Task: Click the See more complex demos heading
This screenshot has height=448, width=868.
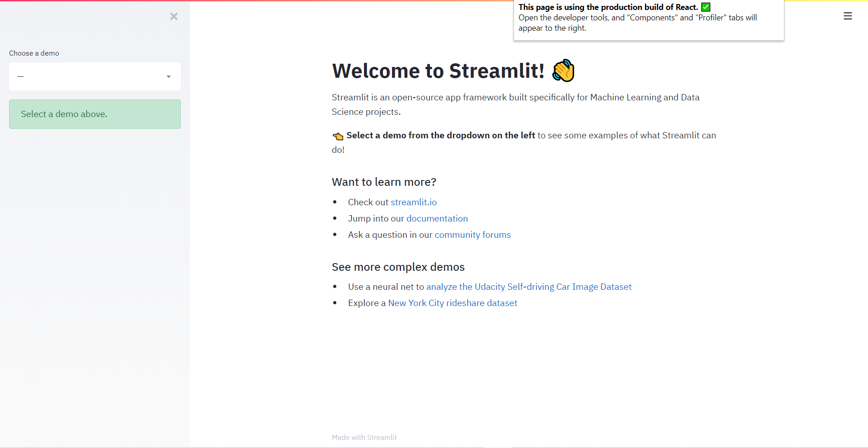Action: (x=398, y=267)
